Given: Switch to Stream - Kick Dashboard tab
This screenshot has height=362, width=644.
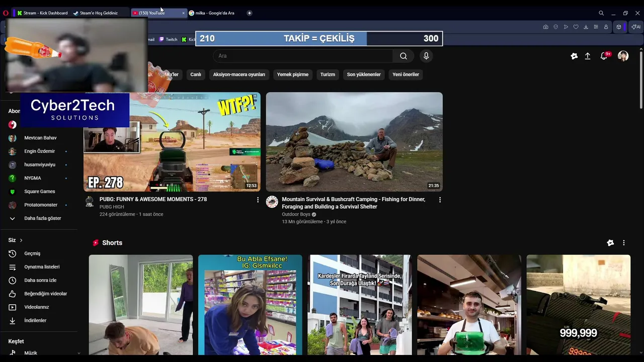Looking at the screenshot, I should coord(42,13).
